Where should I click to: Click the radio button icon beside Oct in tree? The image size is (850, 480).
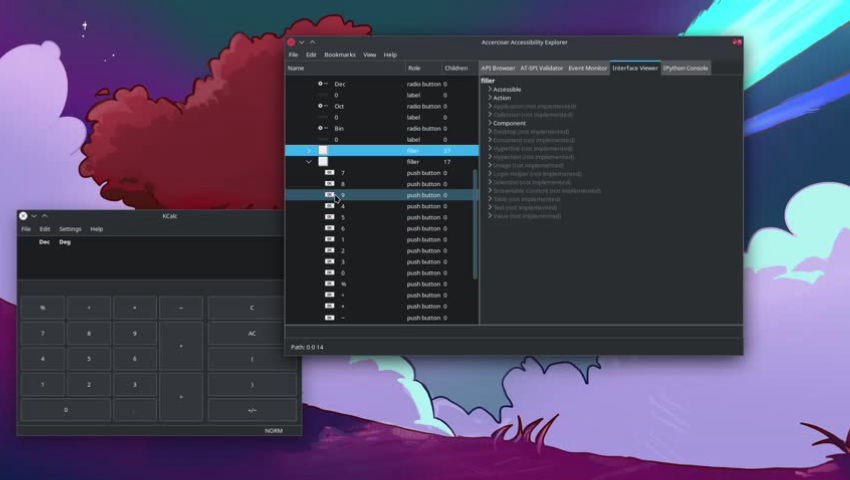[323, 106]
